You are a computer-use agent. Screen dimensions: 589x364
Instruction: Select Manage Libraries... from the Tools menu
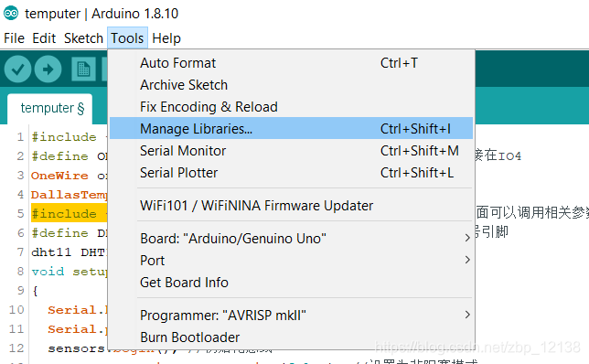click(x=291, y=128)
